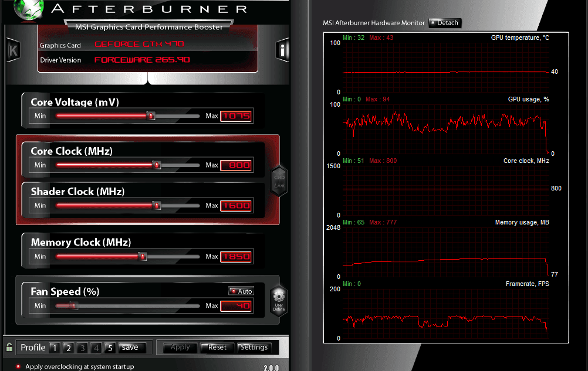Open the Kombustor K side button
588x371 pixels.
(13, 50)
